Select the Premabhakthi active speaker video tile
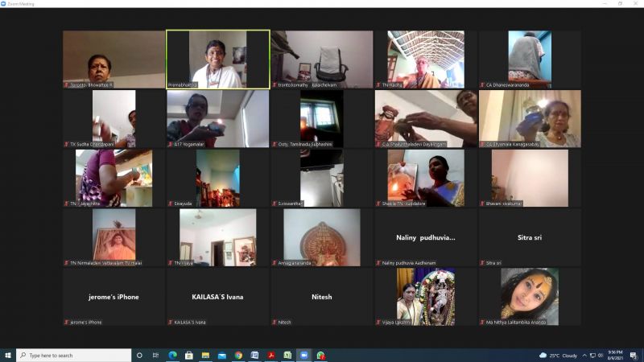644x362 pixels. click(217, 59)
